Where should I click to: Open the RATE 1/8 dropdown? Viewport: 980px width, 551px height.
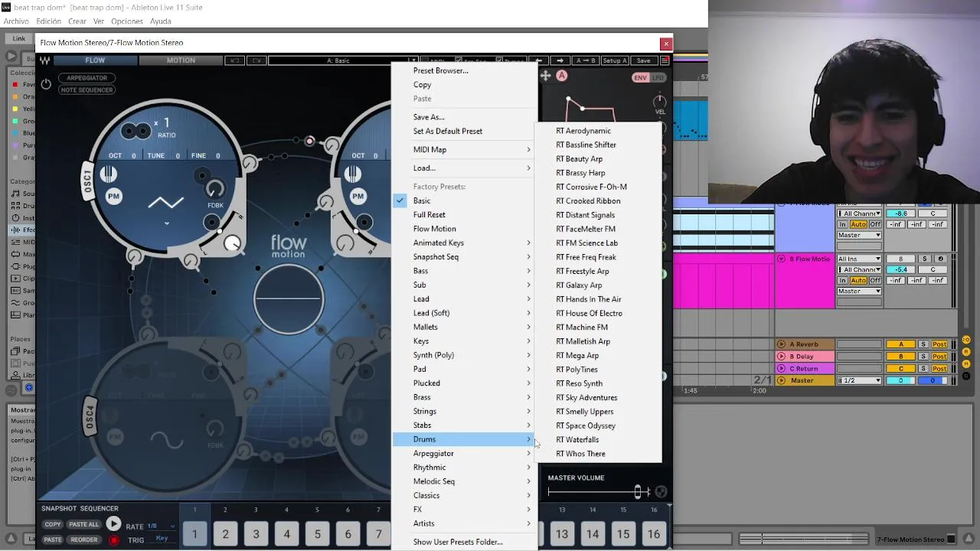[x=161, y=526]
